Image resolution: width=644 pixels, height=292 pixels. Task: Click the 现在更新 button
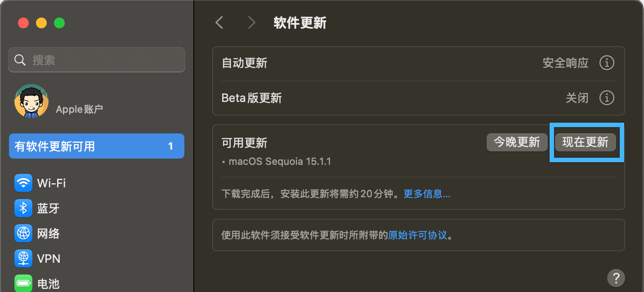coord(585,142)
